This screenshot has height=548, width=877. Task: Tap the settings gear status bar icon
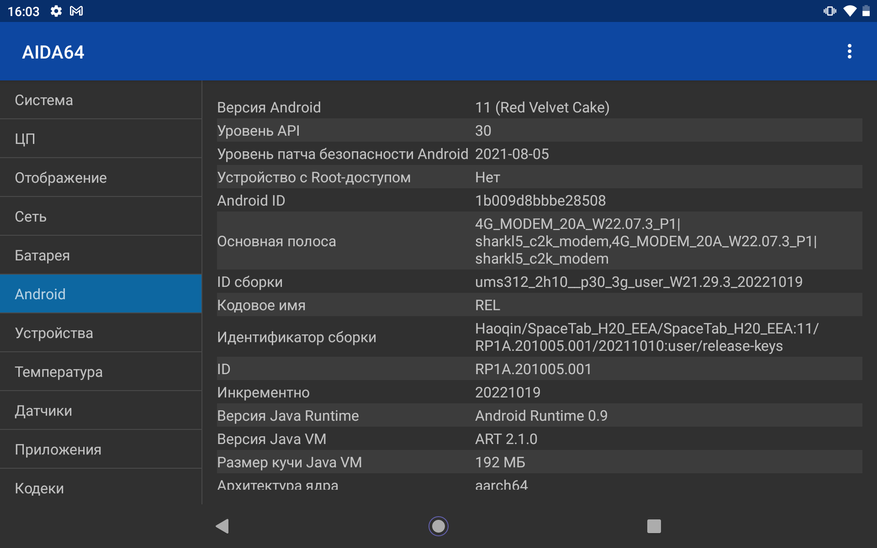click(x=56, y=11)
